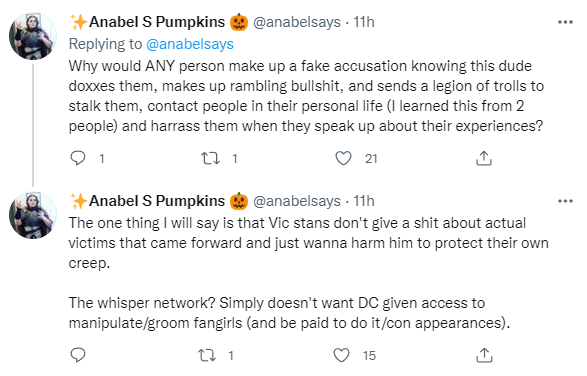Click the @anabelsays handle on first tweet header

[297, 22]
